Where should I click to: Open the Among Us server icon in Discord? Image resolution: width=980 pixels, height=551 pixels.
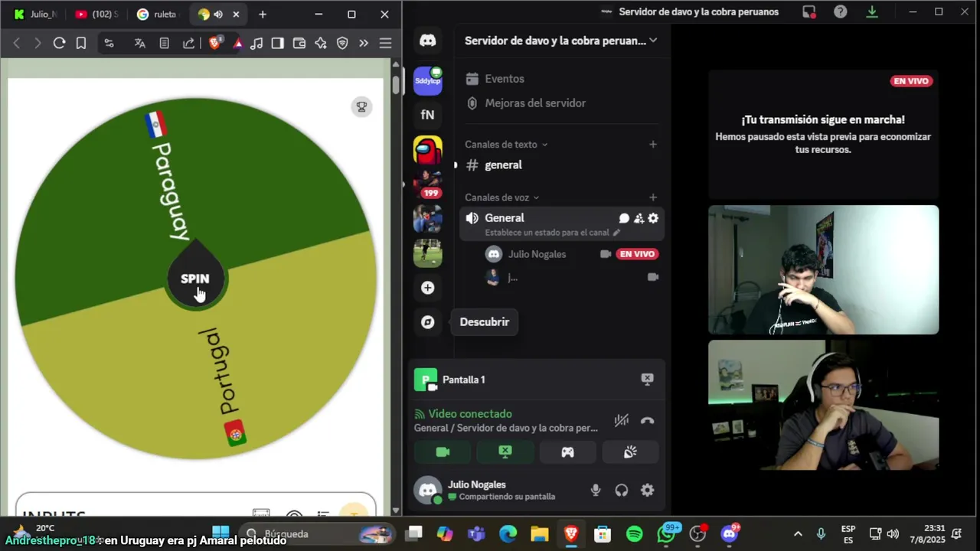(428, 150)
